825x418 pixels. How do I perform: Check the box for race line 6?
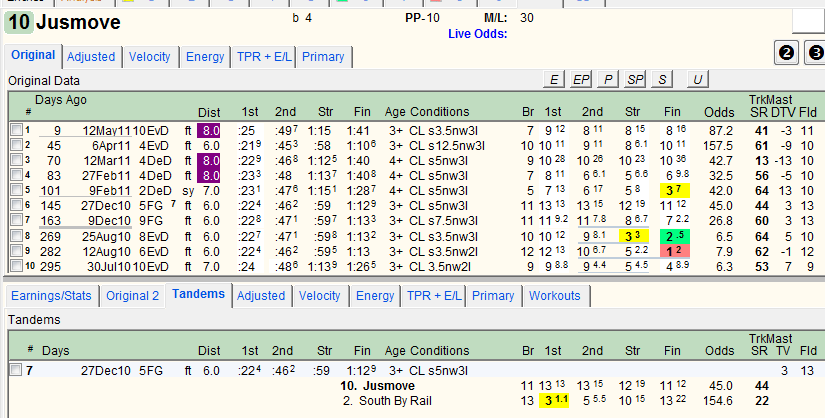[17, 205]
